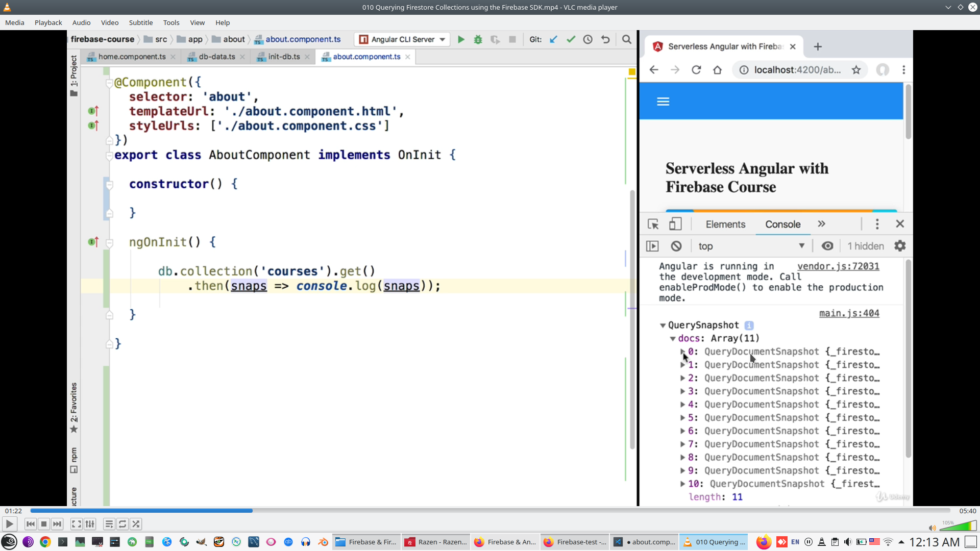Toggle loop playback mode
980x551 pixels.
point(122,524)
